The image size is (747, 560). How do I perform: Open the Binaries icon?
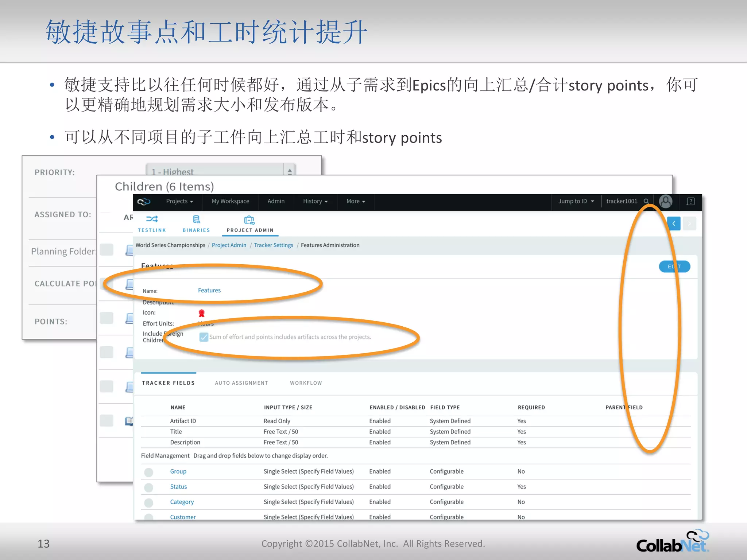click(196, 219)
